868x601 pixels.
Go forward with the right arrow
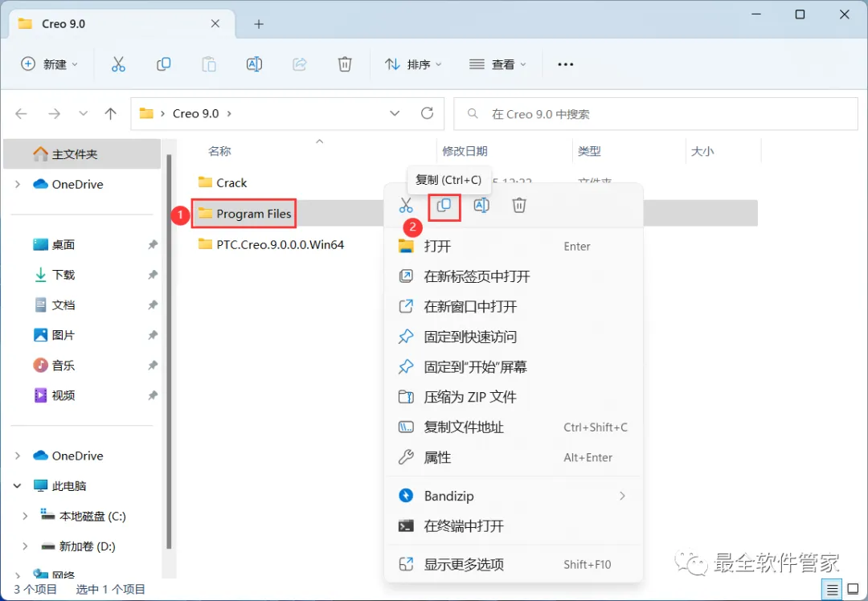point(54,113)
